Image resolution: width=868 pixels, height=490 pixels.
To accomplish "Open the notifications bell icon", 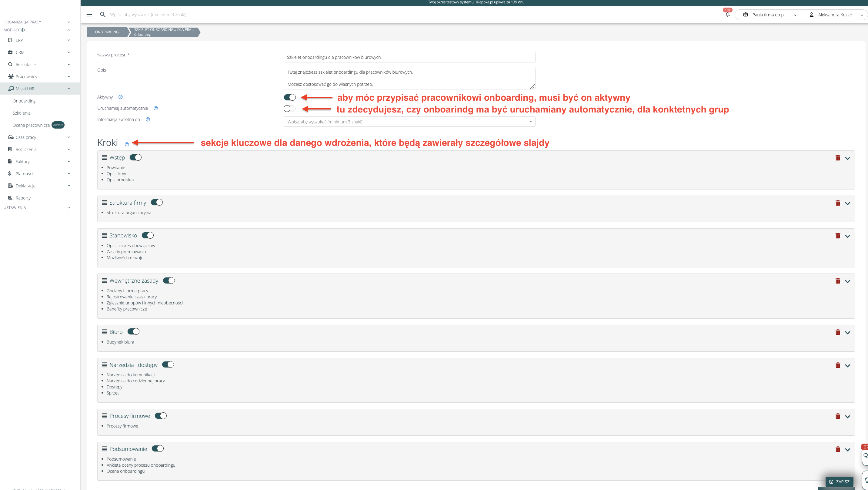I will click(727, 15).
